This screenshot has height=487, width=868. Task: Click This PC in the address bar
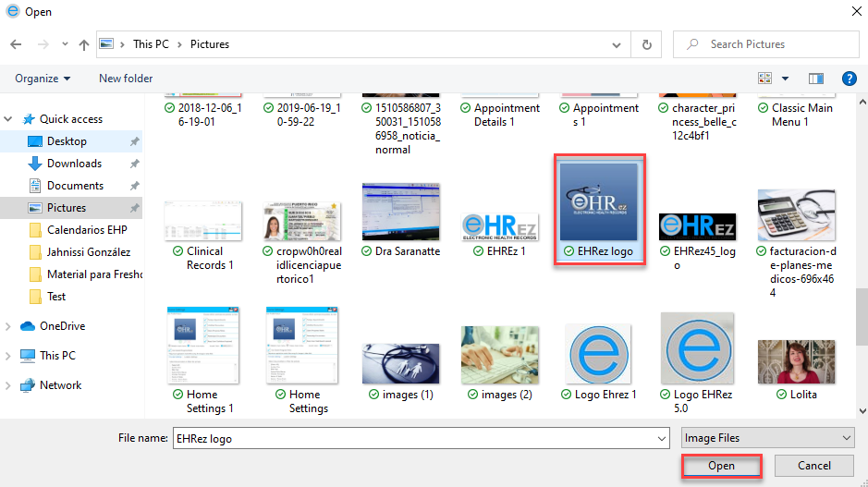[x=151, y=44]
